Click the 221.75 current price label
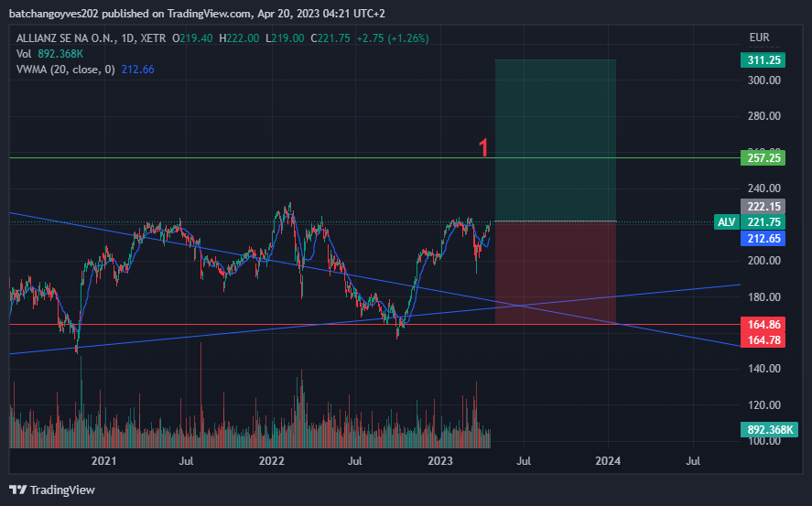The image size is (812, 506). pyautogui.click(x=763, y=222)
